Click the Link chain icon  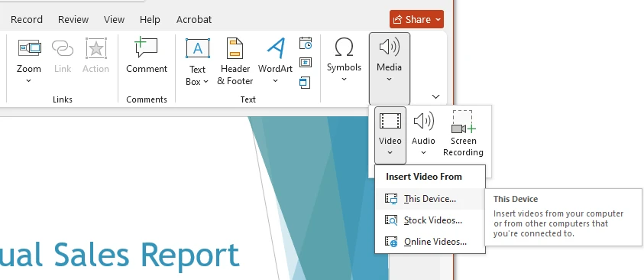63,48
